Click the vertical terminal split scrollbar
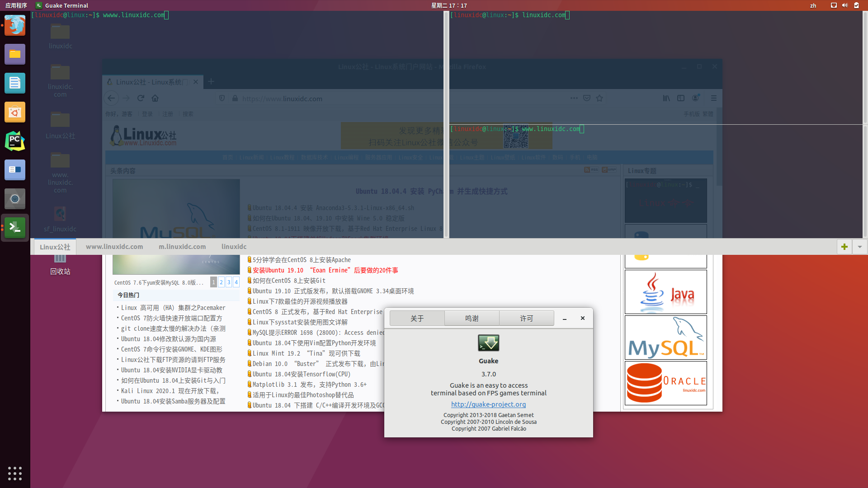This screenshot has height=488, width=868. point(446,124)
